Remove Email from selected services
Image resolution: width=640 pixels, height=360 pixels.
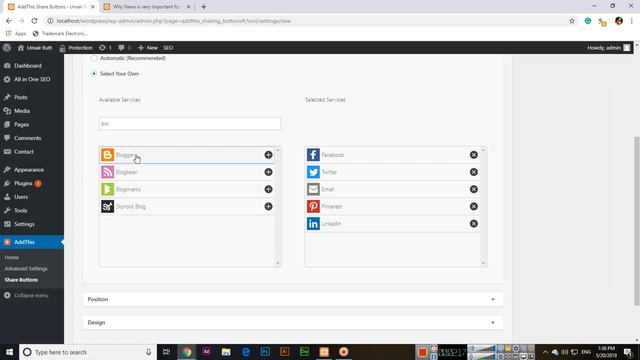pyautogui.click(x=473, y=189)
